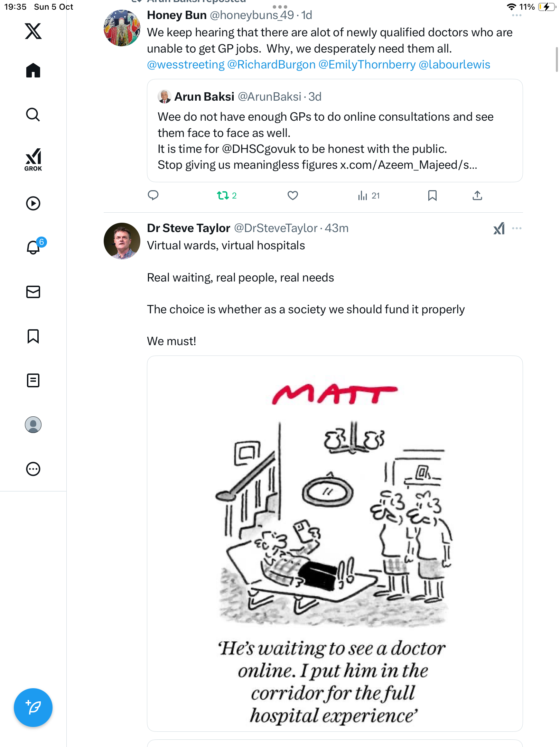
Task: Open the Search and Explore page
Action: 33,115
